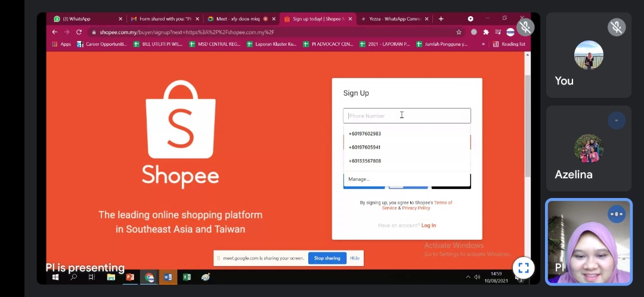Close the Meet xfy-doox-mkq tab
Viewport: 644px width, 297px height.
274,19
